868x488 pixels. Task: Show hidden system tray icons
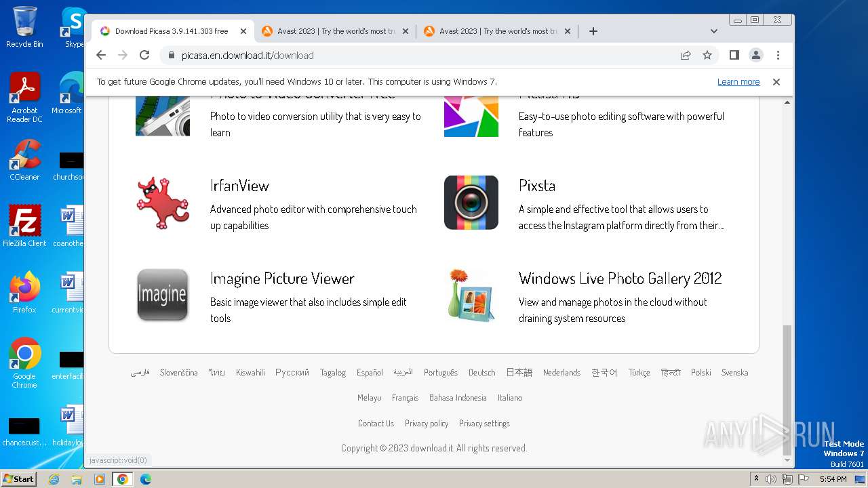756,479
